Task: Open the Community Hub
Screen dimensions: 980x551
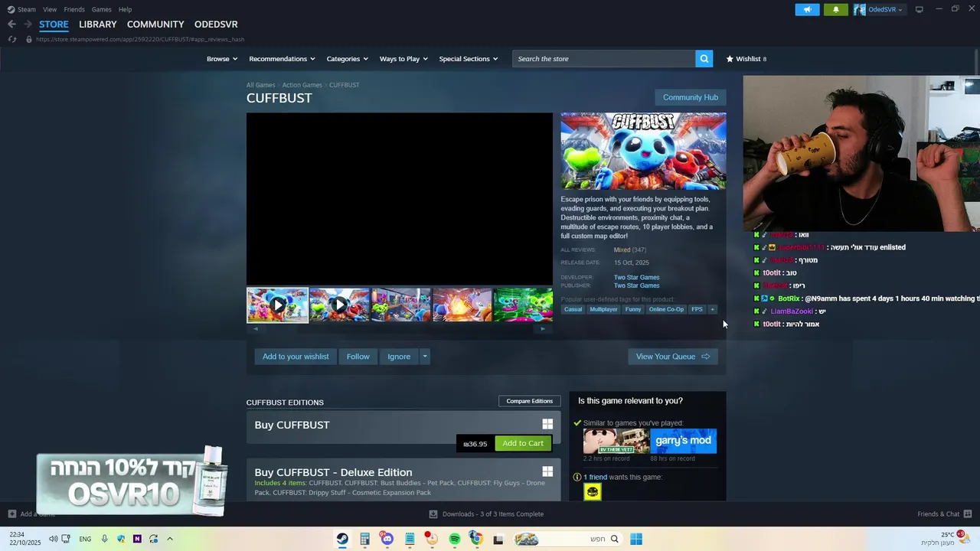Action: 690,97
